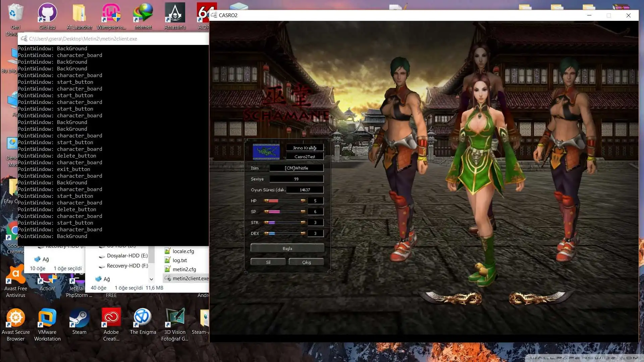Click the navigation pane scroll-down arrow
This screenshot has width=644, height=362.
tap(151, 279)
